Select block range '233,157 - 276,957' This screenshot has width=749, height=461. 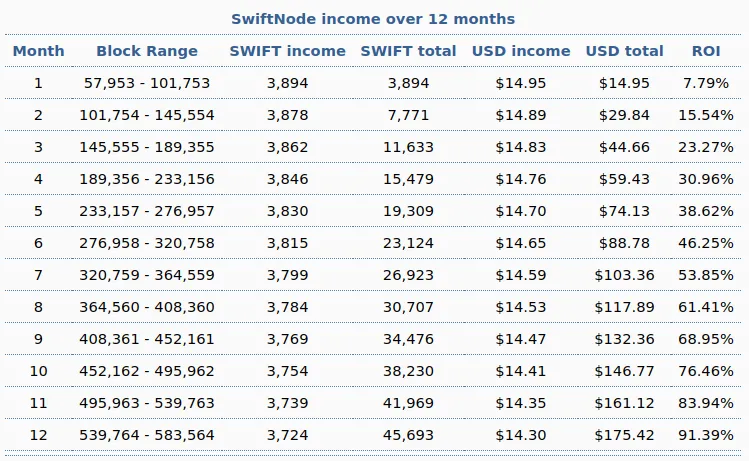[147, 211]
